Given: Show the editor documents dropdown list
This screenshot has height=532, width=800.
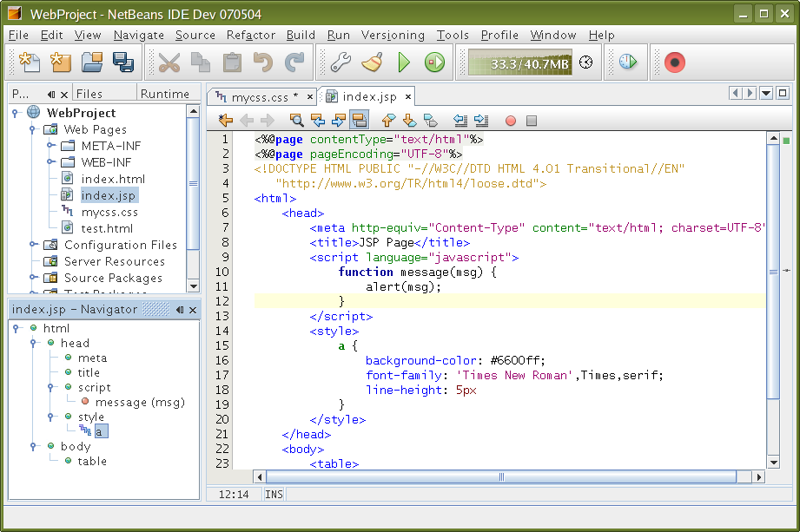Looking at the screenshot, I should [x=766, y=93].
